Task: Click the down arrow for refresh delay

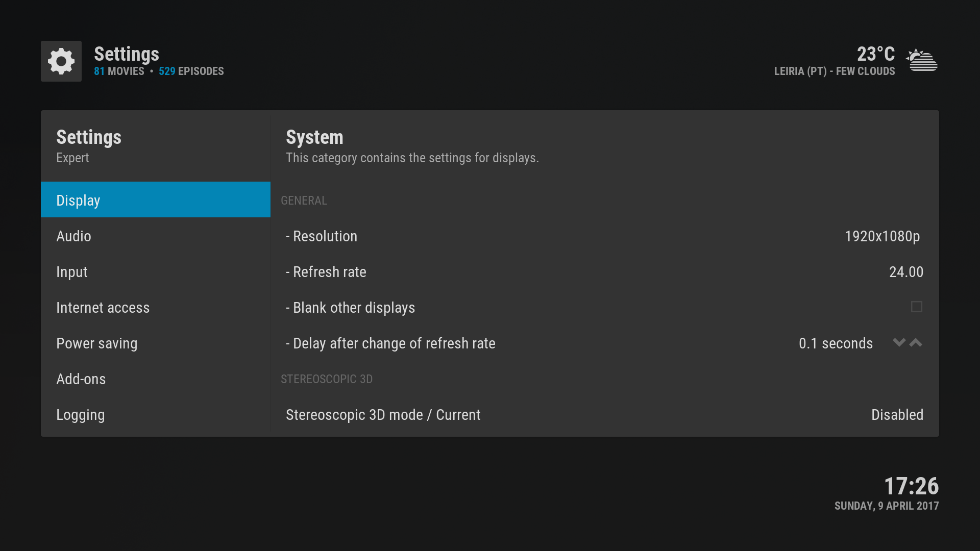Action: tap(899, 343)
